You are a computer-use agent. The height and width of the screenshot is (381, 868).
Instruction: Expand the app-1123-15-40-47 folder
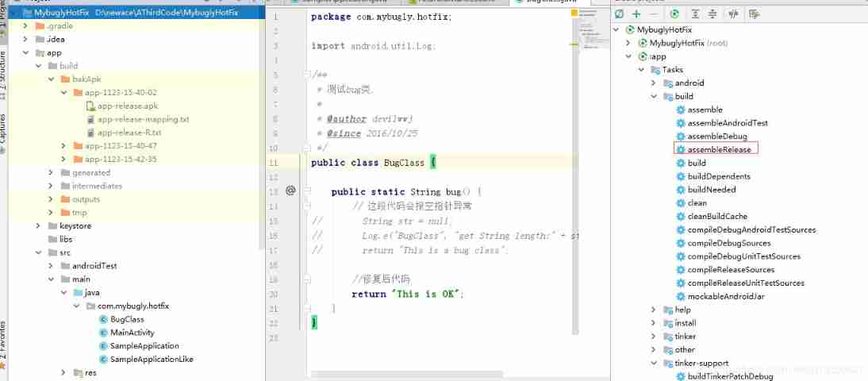tap(64, 145)
